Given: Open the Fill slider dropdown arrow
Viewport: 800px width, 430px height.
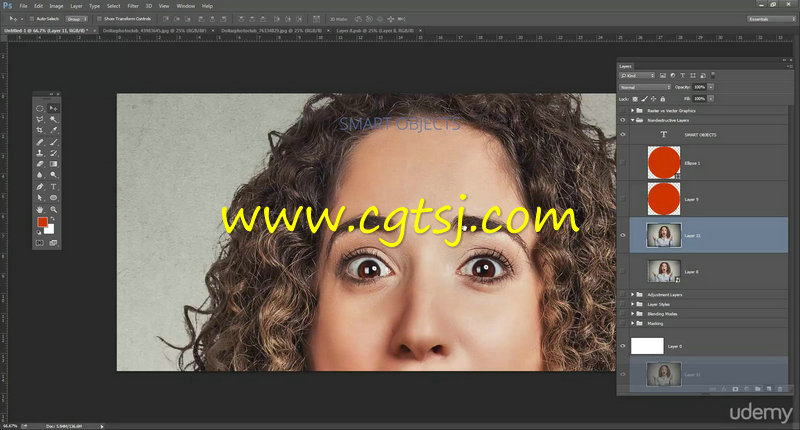Looking at the screenshot, I should pyautogui.click(x=711, y=98).
